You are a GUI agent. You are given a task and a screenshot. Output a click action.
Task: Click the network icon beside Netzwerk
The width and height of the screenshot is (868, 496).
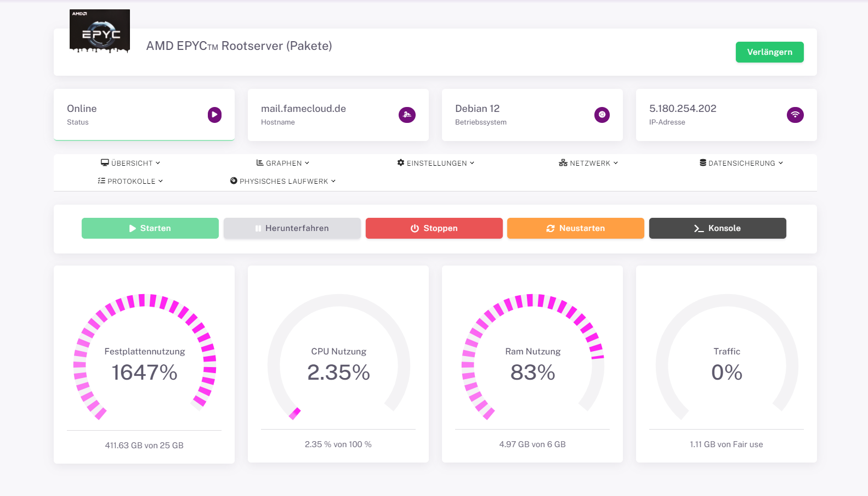tap(563, 163)
